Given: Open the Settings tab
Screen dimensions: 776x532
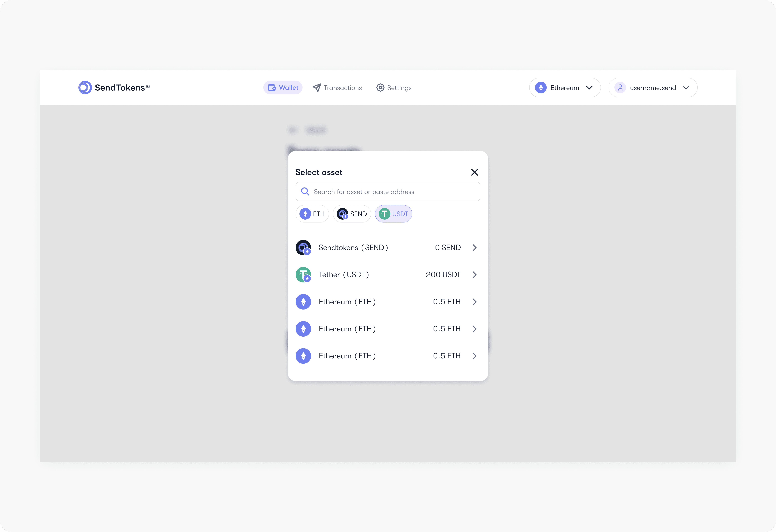Looking at the screenshot, I should (x=394, y=87).
